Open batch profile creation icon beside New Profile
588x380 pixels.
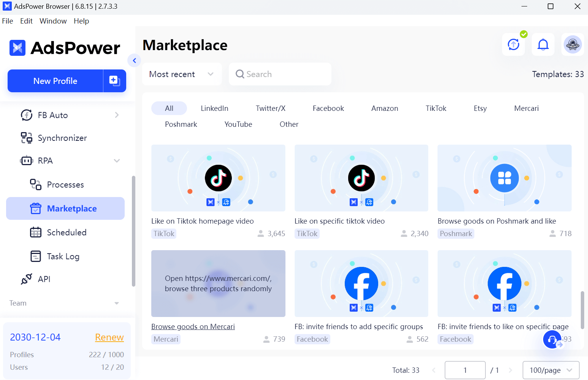[115, 81]
